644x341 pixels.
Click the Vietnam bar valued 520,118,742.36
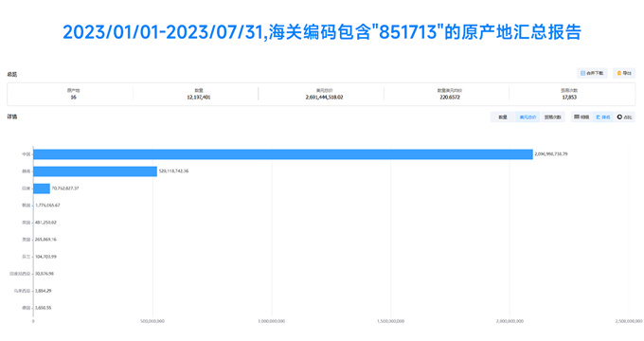tap(95, 171)
